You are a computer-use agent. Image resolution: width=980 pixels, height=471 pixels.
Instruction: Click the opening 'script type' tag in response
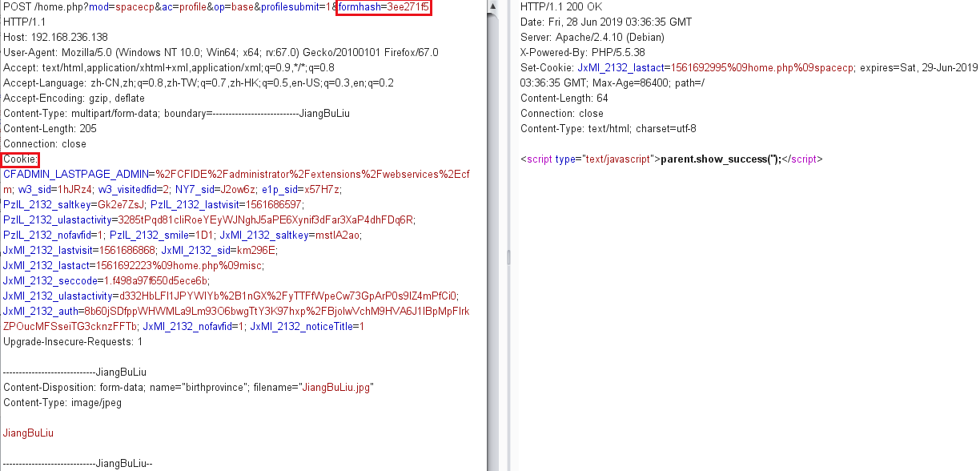[590, 159]
